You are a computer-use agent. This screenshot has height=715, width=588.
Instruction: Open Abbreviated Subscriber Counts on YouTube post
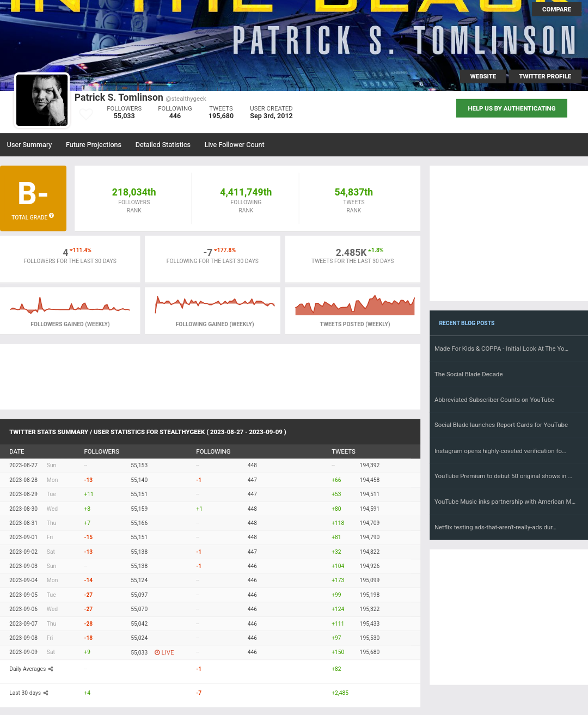[494, 400]
